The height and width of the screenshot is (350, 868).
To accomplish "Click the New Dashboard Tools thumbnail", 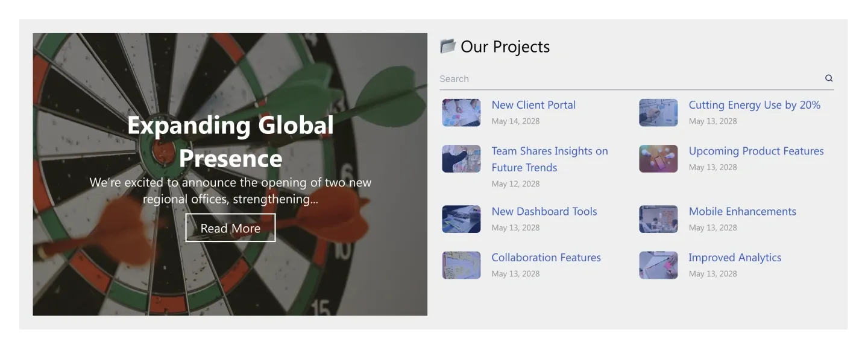I will pos(461,219).
